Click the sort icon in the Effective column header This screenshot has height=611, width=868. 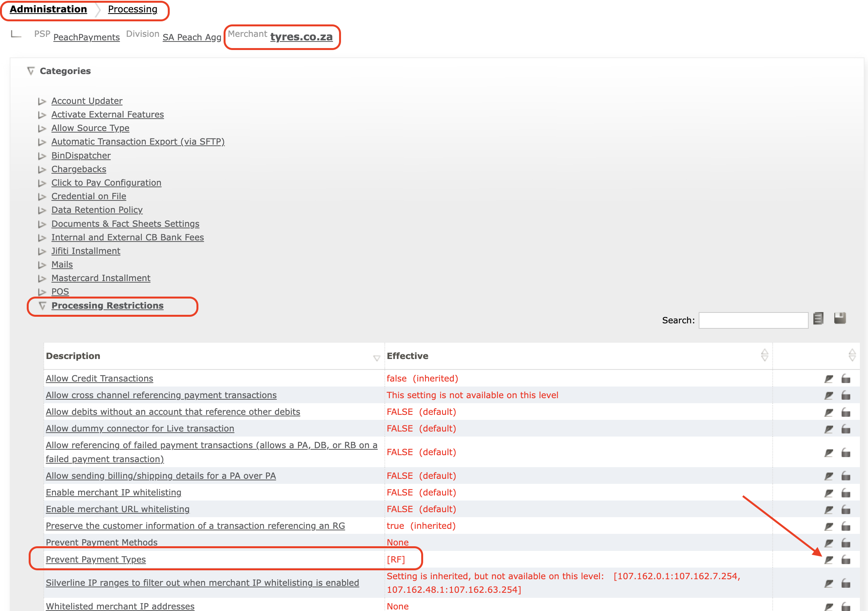[x=764, y=356]
